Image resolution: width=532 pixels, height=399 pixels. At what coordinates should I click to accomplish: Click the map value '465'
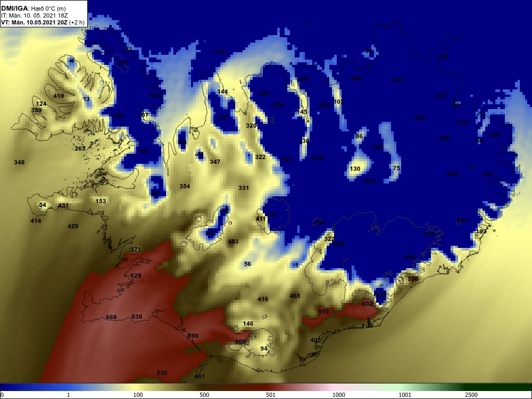295,296
